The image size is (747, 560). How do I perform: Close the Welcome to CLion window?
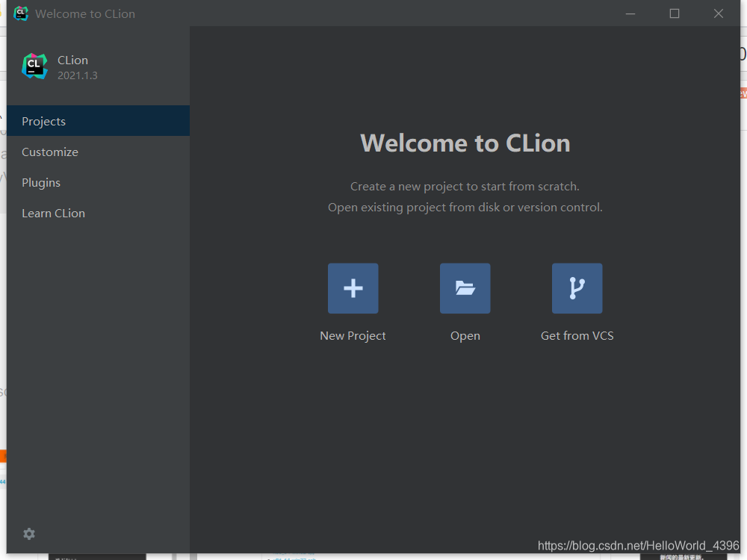click(719, 13)
